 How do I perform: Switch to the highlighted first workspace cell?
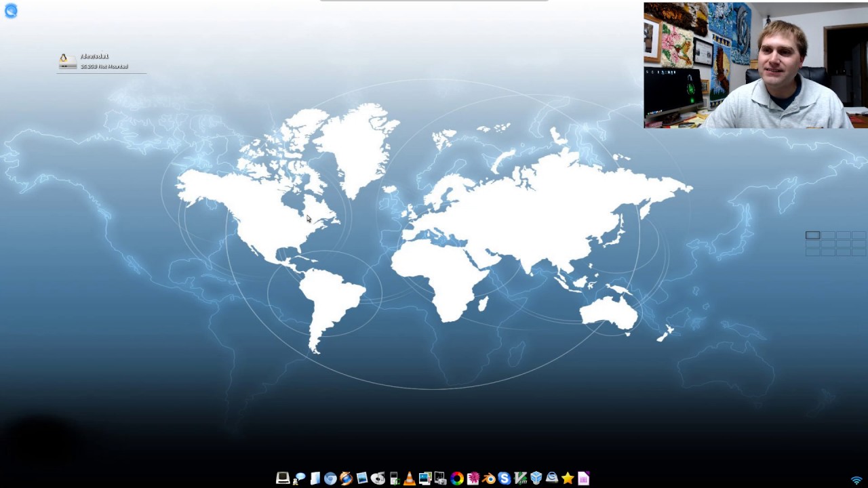click(x=812, y=235)
